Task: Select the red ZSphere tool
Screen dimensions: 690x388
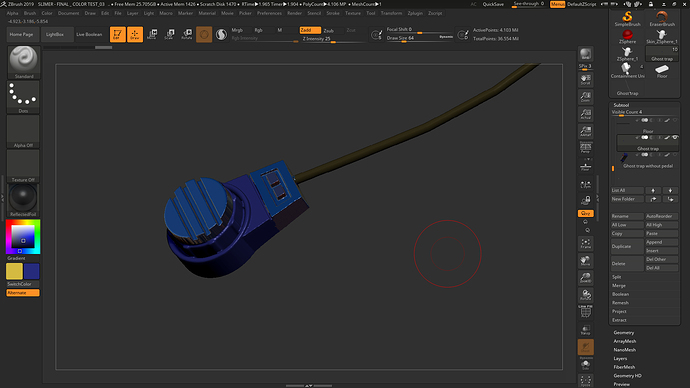Action: (627, 36)
